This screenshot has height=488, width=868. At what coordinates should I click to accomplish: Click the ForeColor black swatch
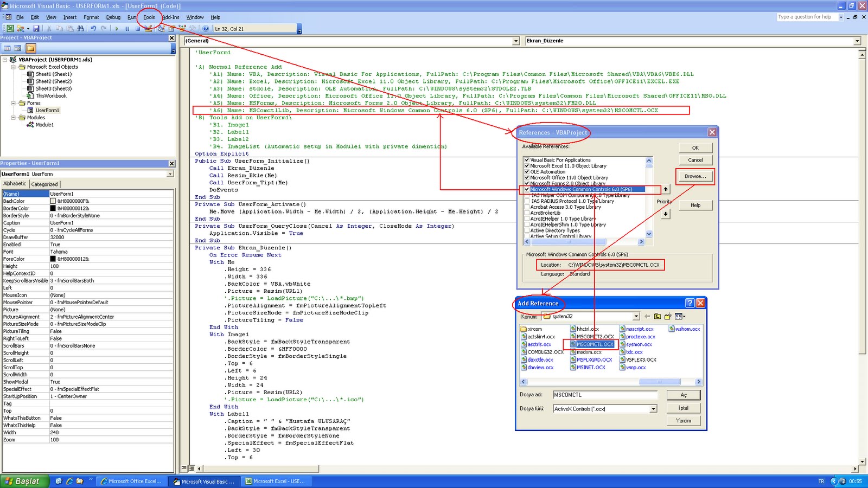(53, 259)
